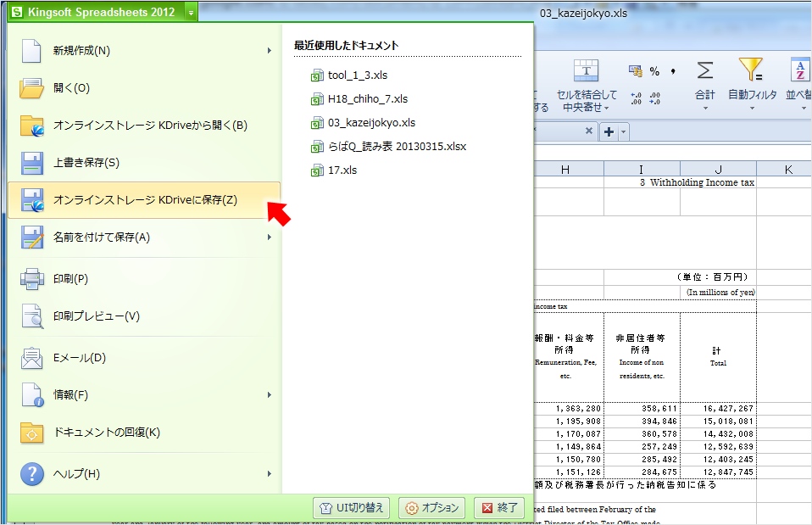Image resolution: width=812 pixels, height=525 pixels.
Task: Click the 合計 sigma sum icon
Action: tap(705, 70)
